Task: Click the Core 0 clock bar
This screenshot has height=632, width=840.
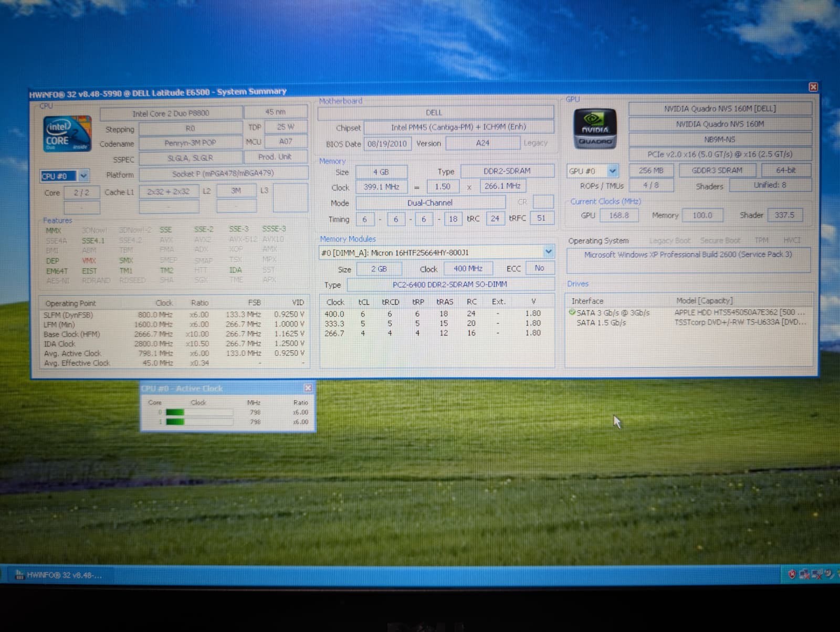Action: (199, 413)
